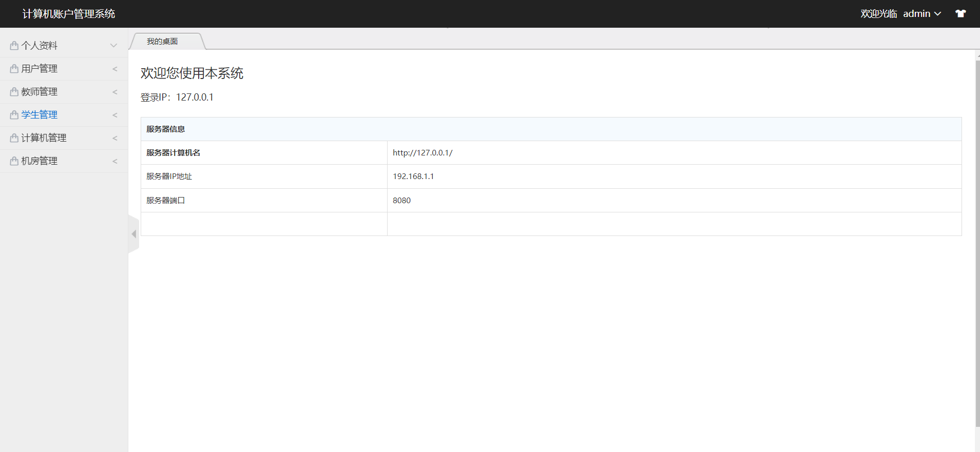Click the 欢迎您使用本系统 heading
The height and width of the screenshot is (452, 980).
192,73
